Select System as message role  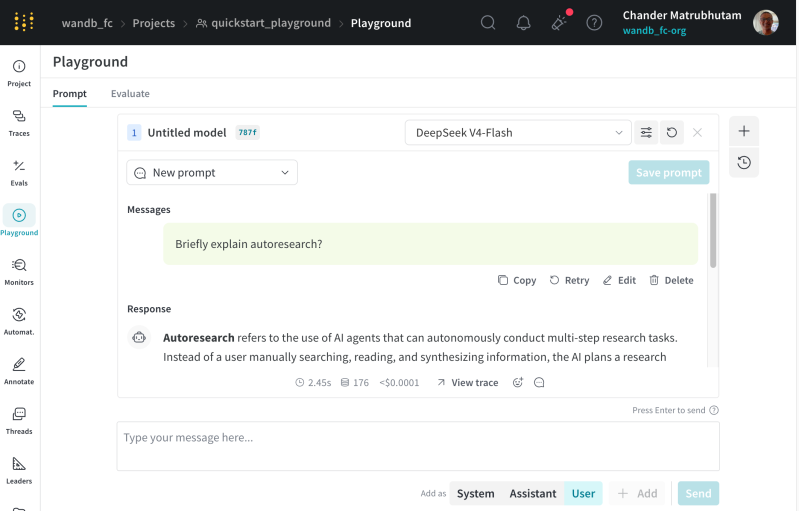coord(475,493)
